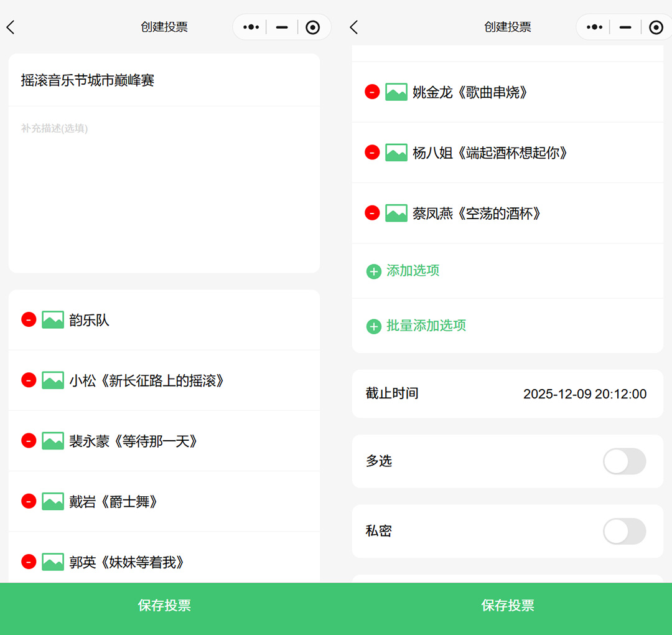Click the image icon next to 郭英《妹妹等着我》
The width and height of the screenshot is (672, 635).
tap(53, 562)
